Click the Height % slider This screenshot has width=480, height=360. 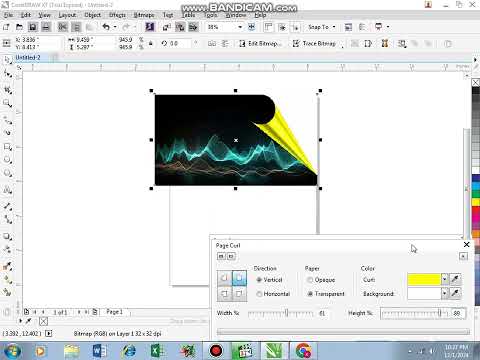415,313
